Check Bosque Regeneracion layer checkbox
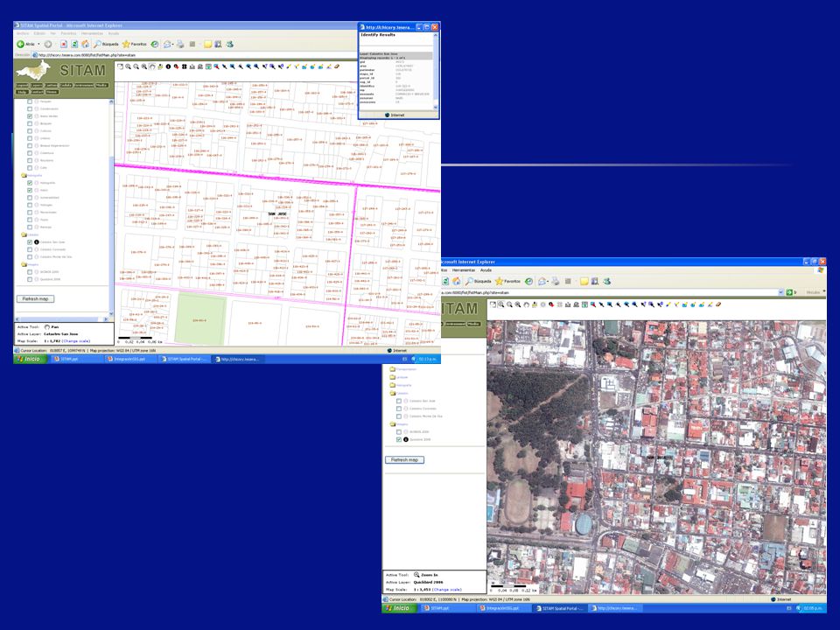Image resolution: width=840 pixels, height=630 pixels. 30,146
